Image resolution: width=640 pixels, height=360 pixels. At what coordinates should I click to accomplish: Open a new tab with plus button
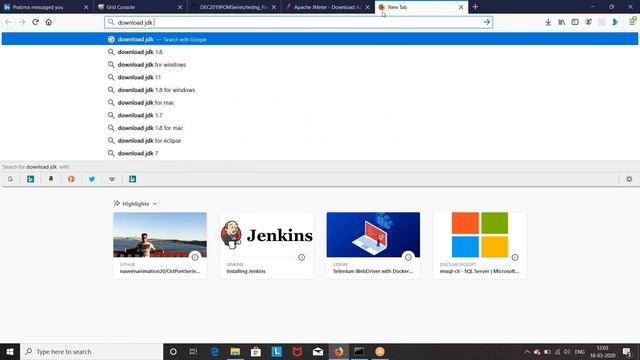tap(475, 7)
